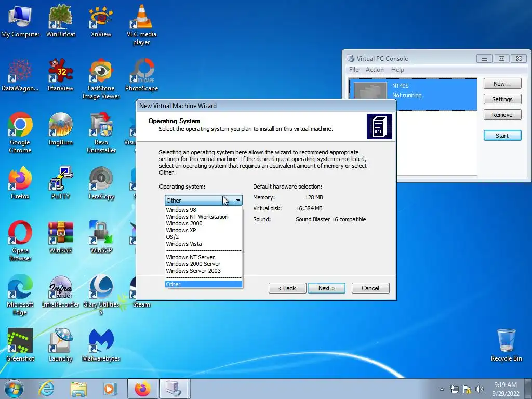The width and height of the screenshot is (532, 399).
Task: Open Internet Explorer from taskbar
Action: point(46,389)
